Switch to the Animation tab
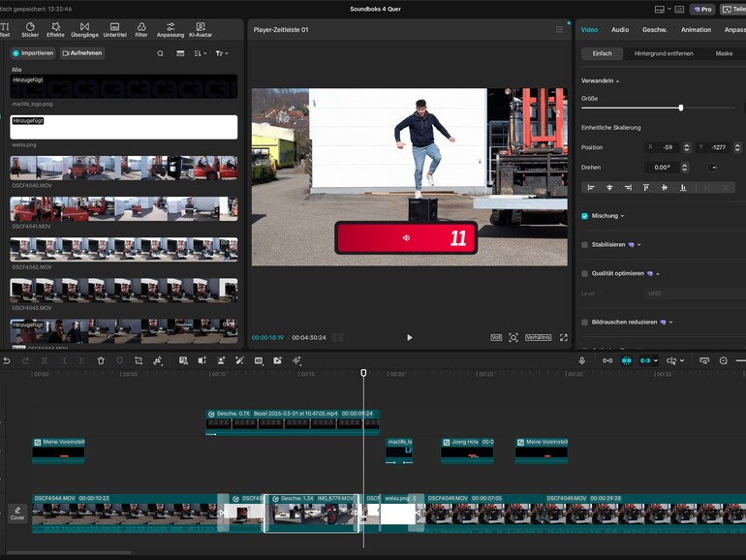 coord(696,29)
